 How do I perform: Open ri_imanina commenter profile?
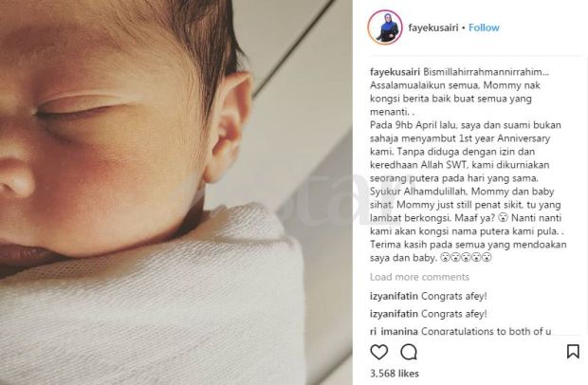click(394, 331)
